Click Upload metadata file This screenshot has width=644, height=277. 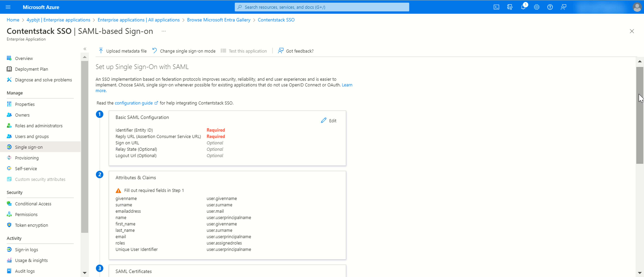coord(122,51)
